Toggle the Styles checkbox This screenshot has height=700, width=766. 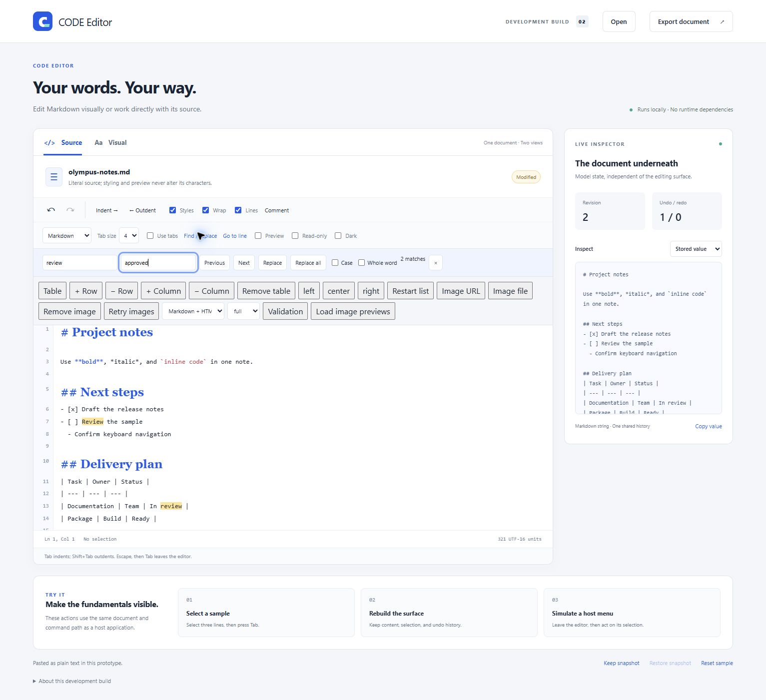pyautogui.click(x=172, y=210)
